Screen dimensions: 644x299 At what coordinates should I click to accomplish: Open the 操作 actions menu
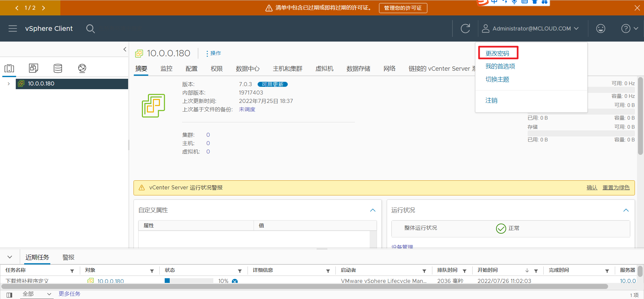[x=213, y=53]
